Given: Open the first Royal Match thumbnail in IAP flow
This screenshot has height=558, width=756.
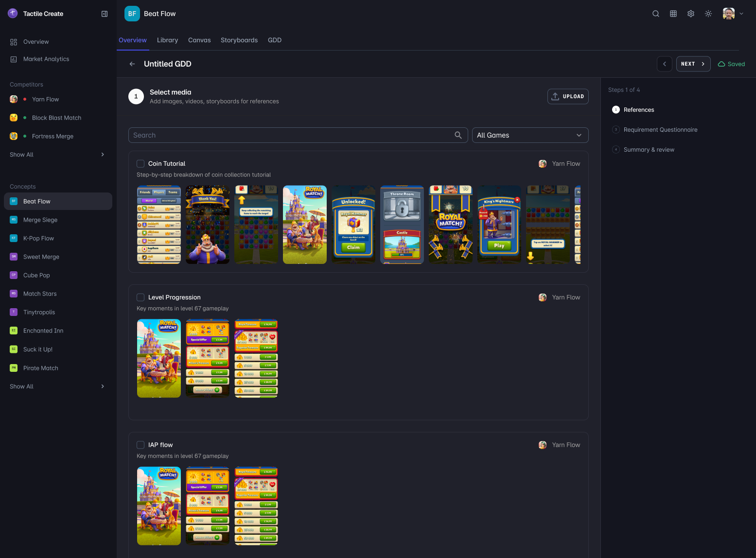Looking at the screenshot, I should point(159,506).
